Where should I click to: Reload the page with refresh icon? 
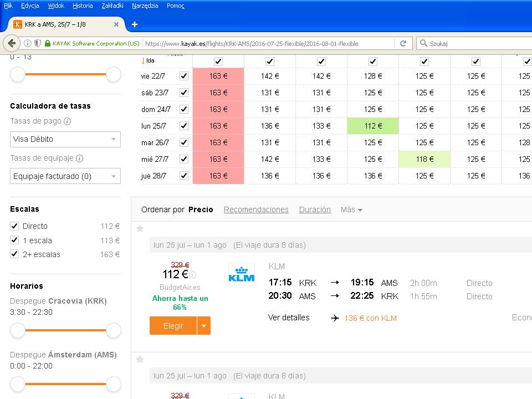click(x=403, y=43)
